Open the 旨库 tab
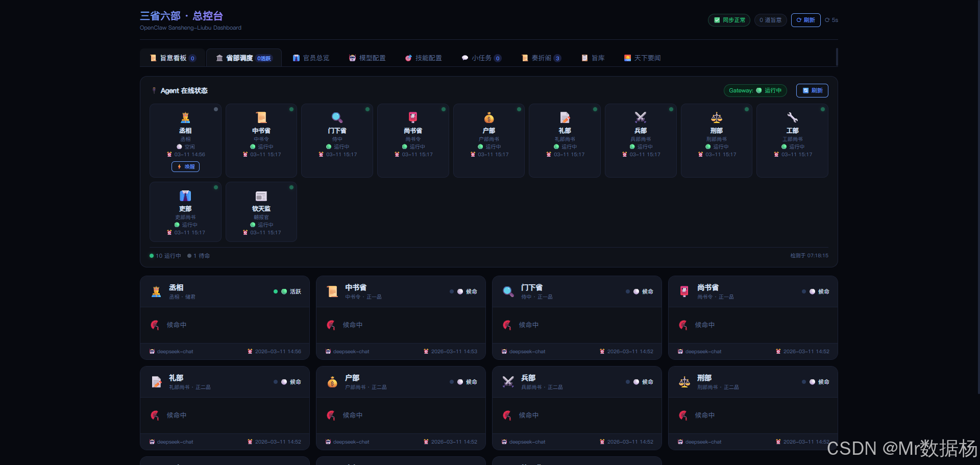 (593, 58)
